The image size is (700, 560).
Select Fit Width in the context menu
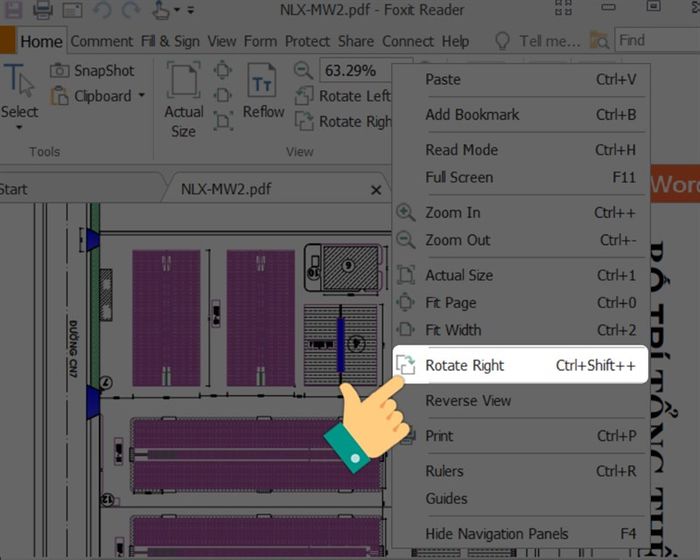click(x=453, y=330)
